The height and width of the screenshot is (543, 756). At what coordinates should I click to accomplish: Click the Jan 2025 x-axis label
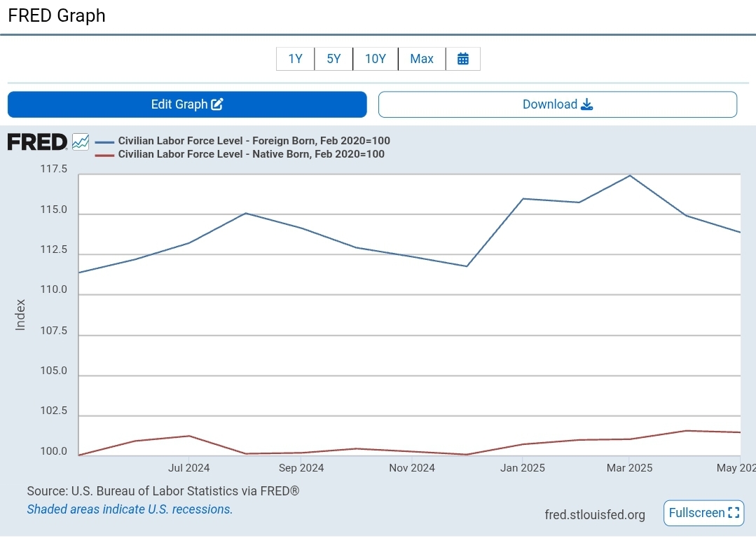tap(523, 468)
